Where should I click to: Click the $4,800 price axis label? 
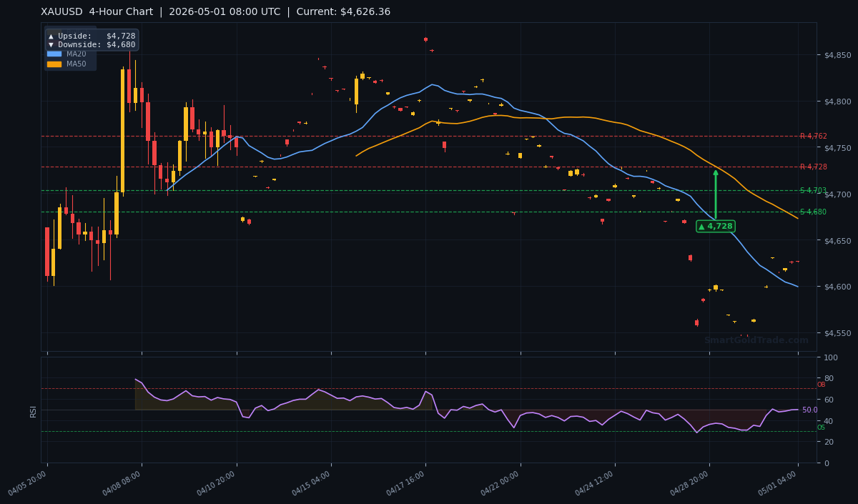click(837, 102)
